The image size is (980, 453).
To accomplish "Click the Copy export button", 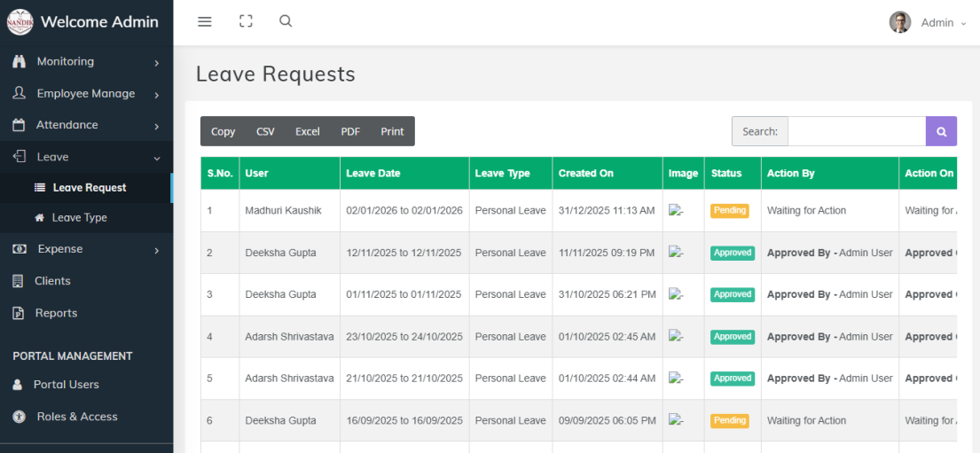I will (x=223, y=131).
